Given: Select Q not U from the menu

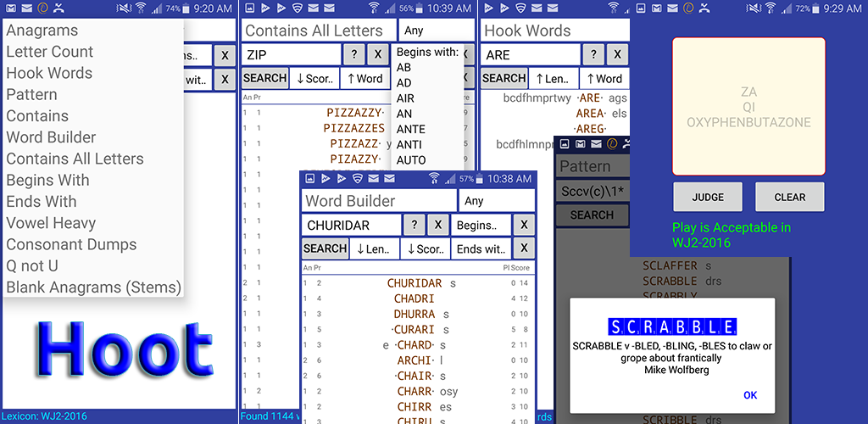Looking at the screenshot, I should (x=32, y=266).
